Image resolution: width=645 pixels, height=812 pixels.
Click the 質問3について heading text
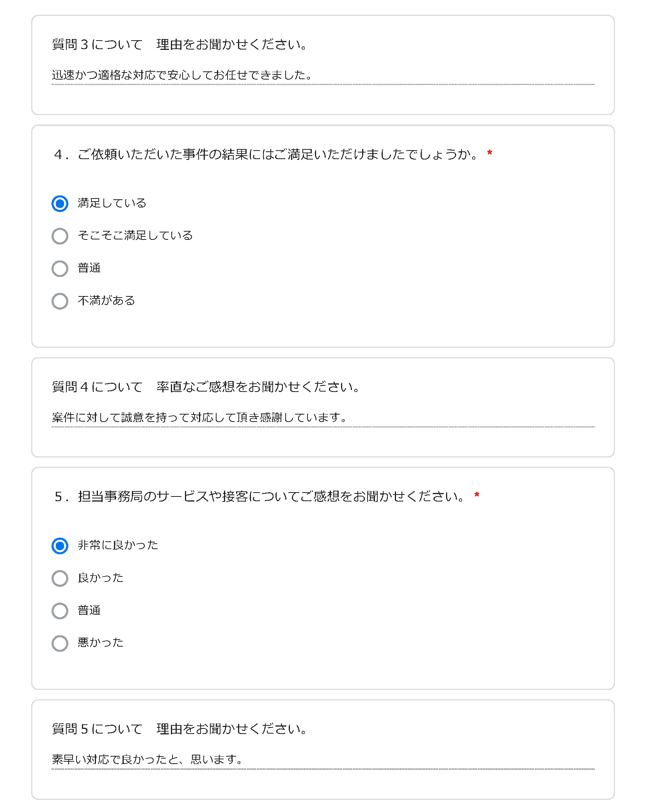click(x=97, y=44)
